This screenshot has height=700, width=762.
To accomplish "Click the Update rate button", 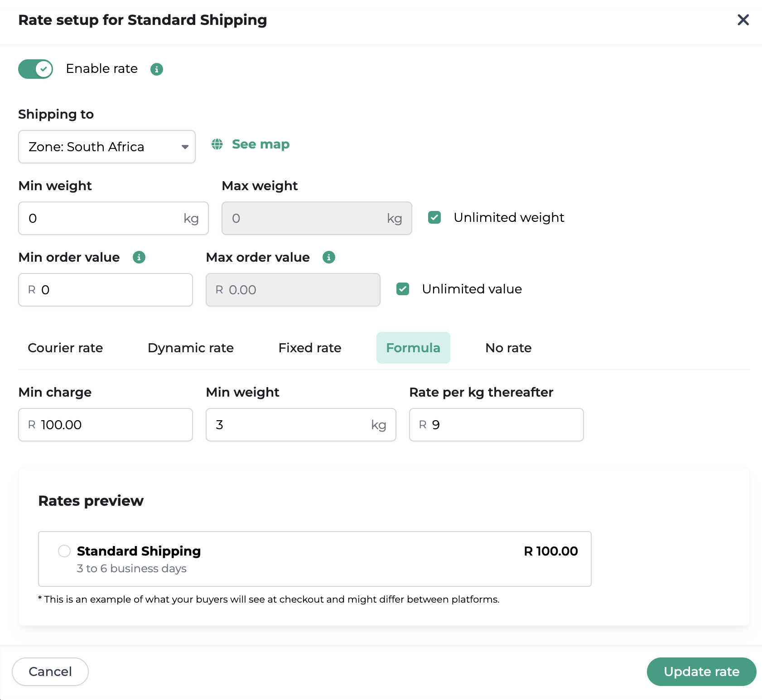I will pos(701,671).
